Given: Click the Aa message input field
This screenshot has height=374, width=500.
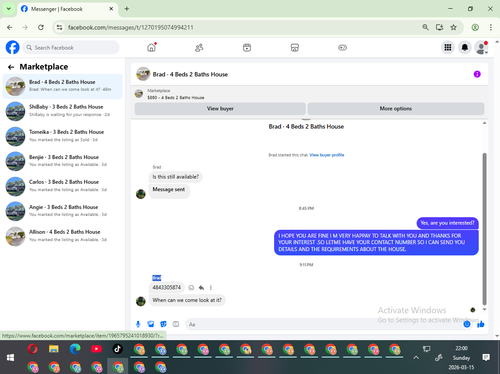Looking at the screenshot, I should pos(323,324).
